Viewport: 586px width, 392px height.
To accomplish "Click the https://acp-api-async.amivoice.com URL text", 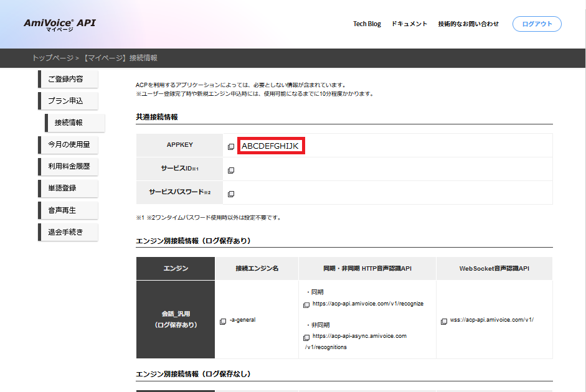I will [x=359, y=336].
